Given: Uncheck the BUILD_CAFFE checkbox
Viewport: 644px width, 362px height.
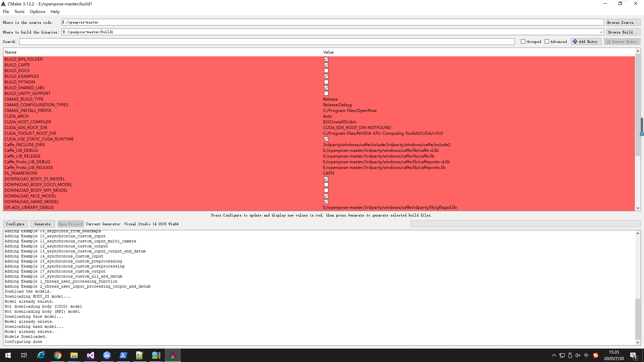Looking at the screenshot, I should (x=326, y=65).
